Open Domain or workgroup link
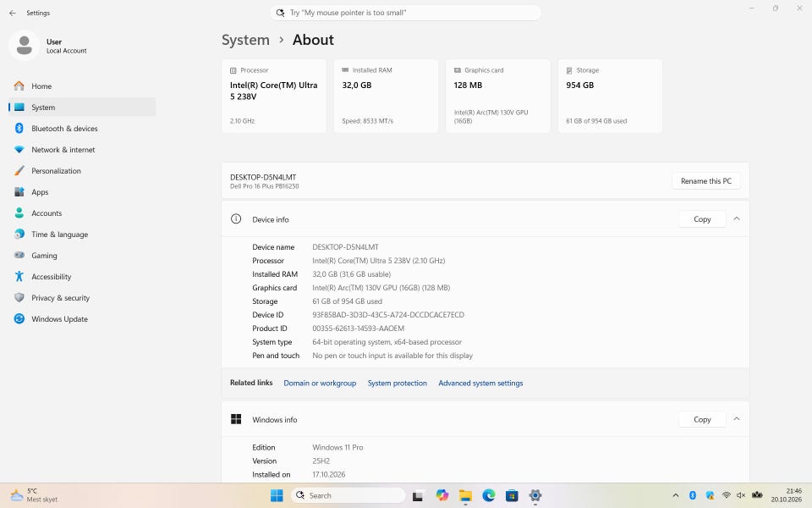Image resolution: width=812 pixels, height=508 pixels. (320, 383)
